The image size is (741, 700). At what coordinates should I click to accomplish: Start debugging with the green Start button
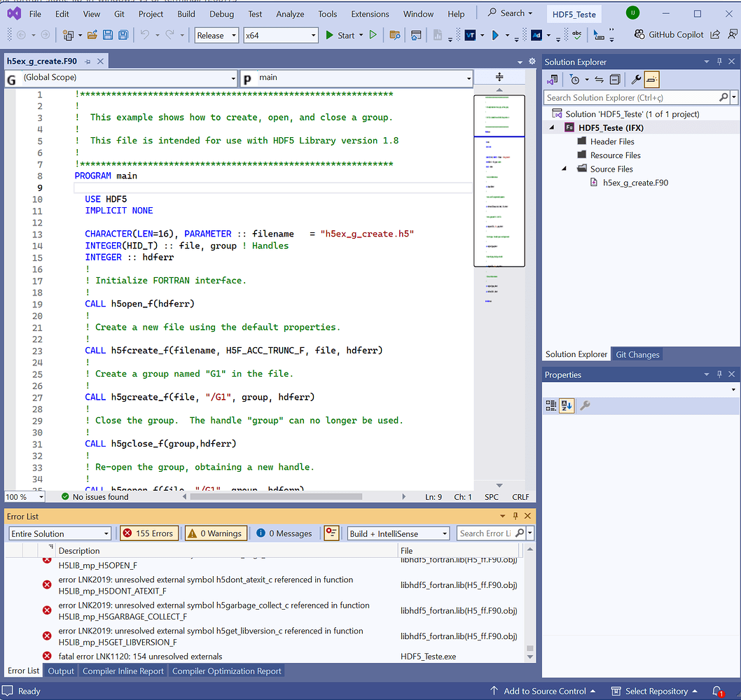tap(342, 34)
